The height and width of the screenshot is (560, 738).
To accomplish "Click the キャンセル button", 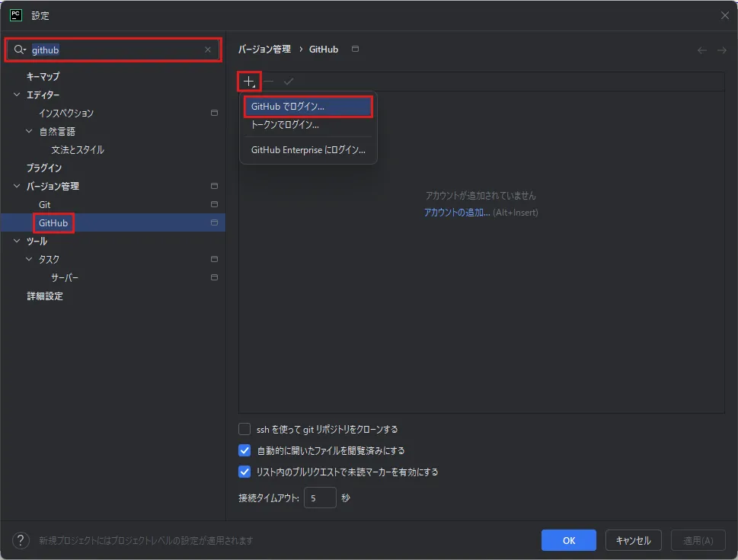I will (633, 540).
